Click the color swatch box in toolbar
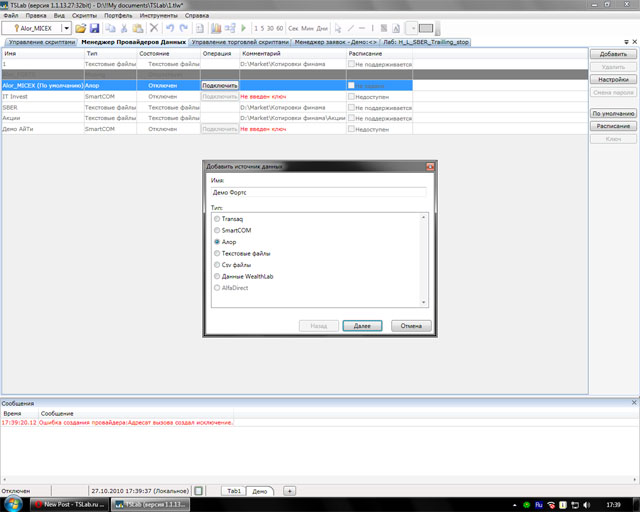Screen dimensions: 640x512 click(426, 28)
